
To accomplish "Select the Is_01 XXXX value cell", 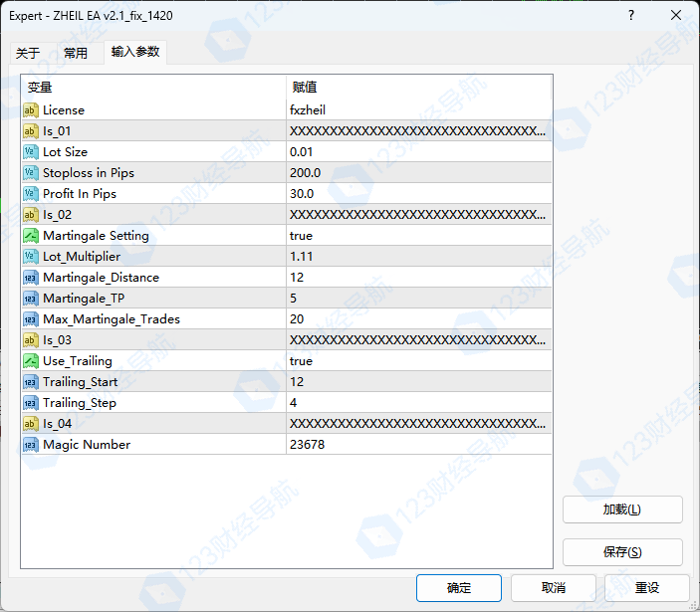I will tap(419, 131).
